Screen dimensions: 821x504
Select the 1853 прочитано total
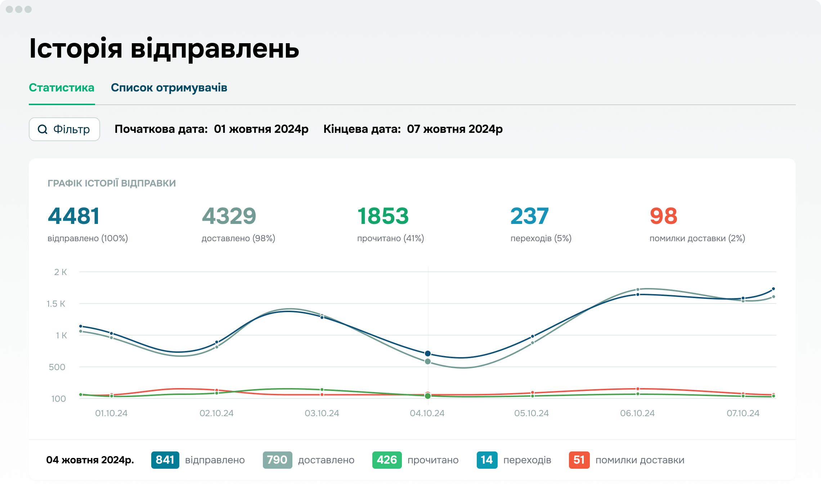(383, 216)
